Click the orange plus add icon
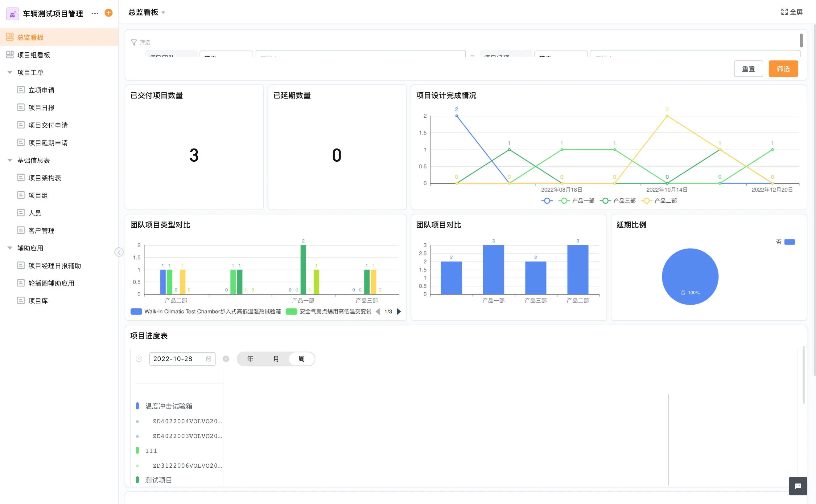Screen dimensions: 816x504 tap(109, 13)
